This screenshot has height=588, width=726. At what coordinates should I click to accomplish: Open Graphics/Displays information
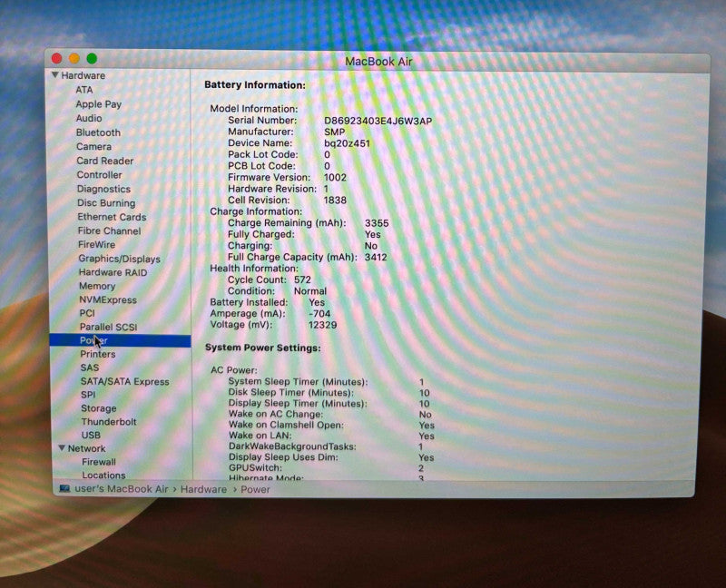point(120,259)
